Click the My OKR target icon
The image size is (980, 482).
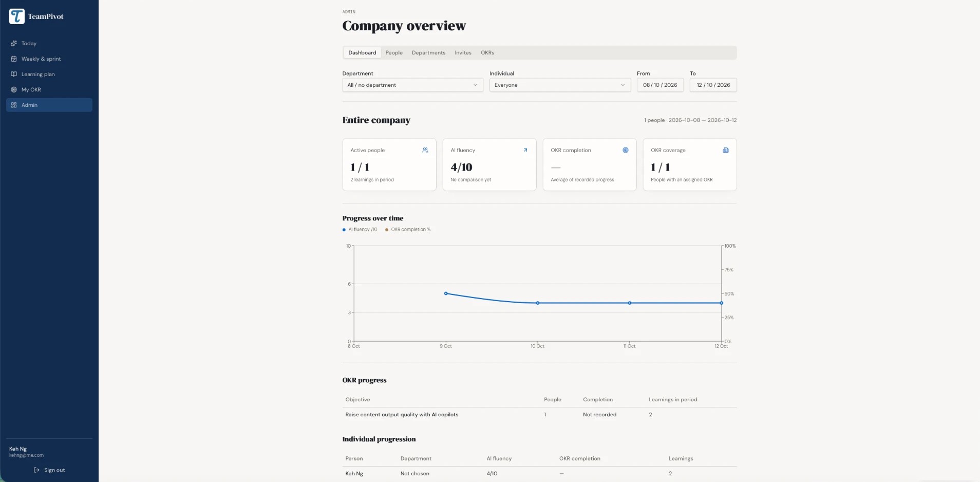coord(14,89)
